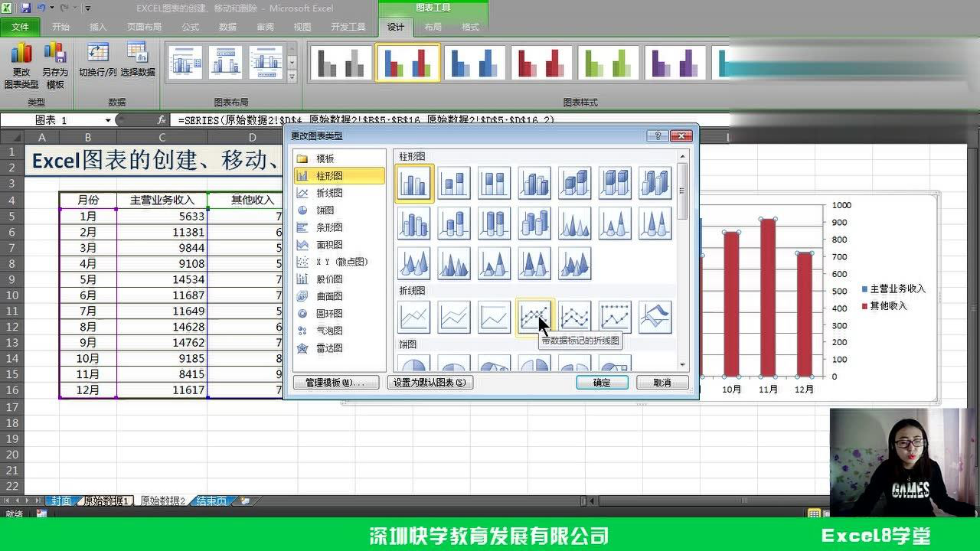Switch to the 页面布局 ribbon tab
This screenshot has height=551, width=980.
pos(144,27)
